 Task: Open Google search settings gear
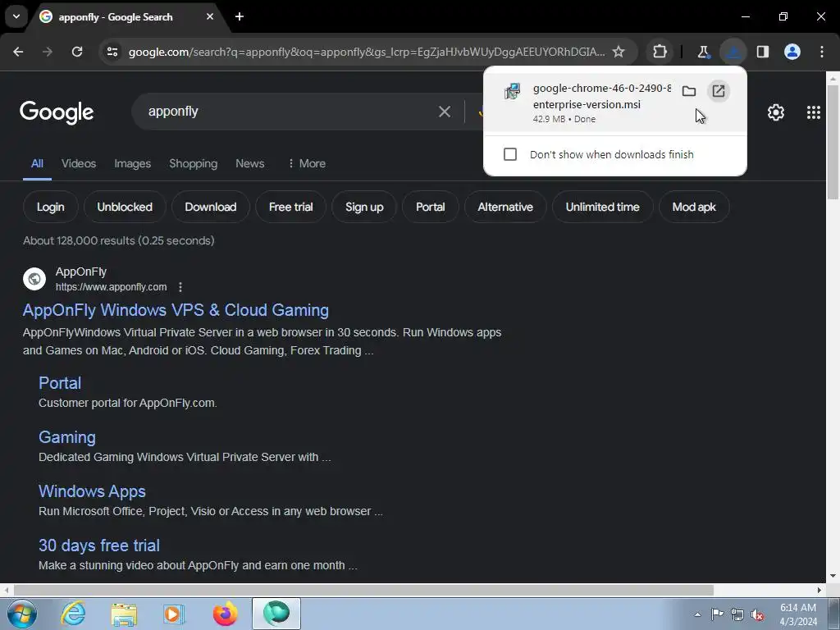tap(776, 112)
